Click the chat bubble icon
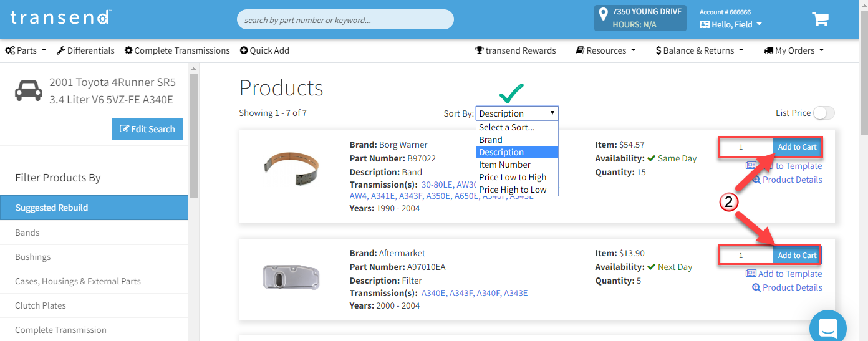The height and width of the screenshot is (341, 868). coord(827,327)
